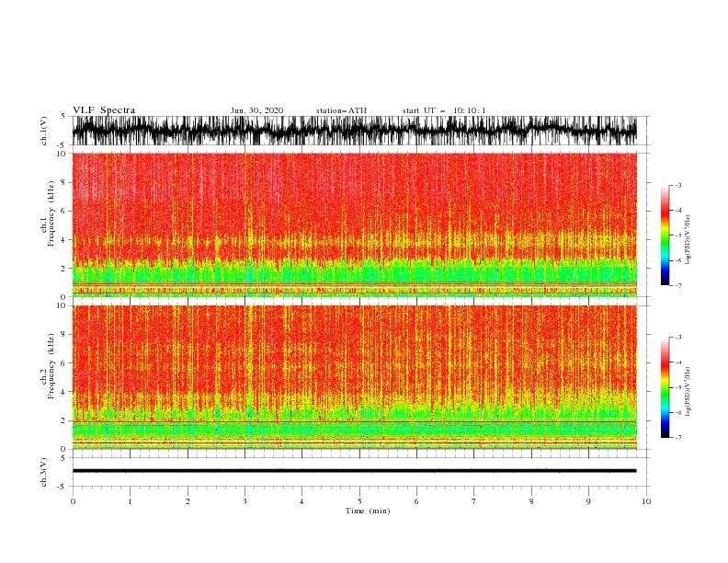Click the time axis tick label "7"

[474, 501]
